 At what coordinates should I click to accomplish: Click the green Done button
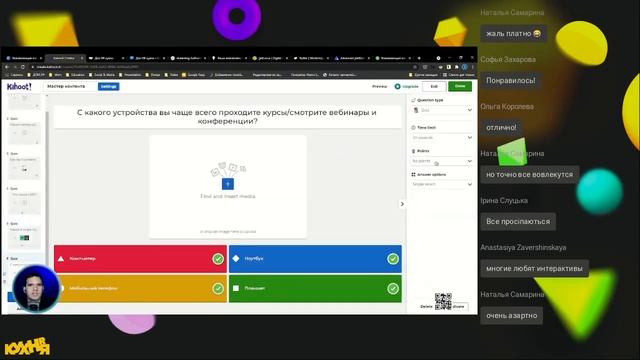click(x=460, y=86)
